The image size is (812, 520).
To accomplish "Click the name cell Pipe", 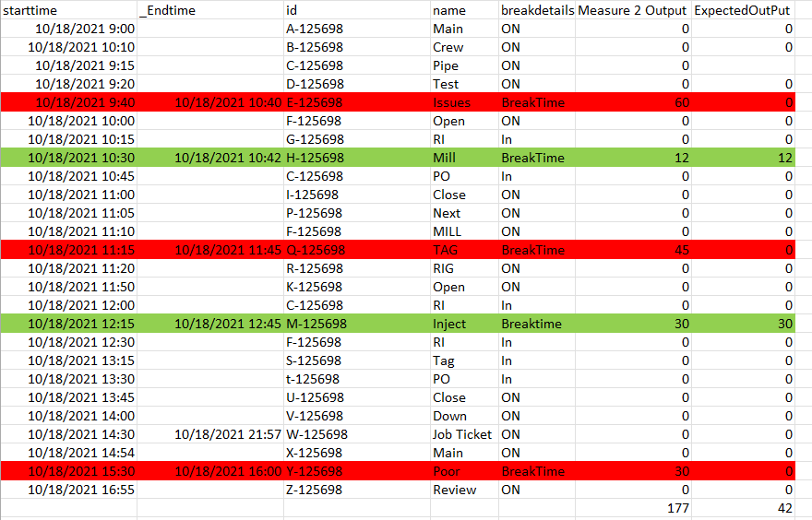I will (464, 65).
